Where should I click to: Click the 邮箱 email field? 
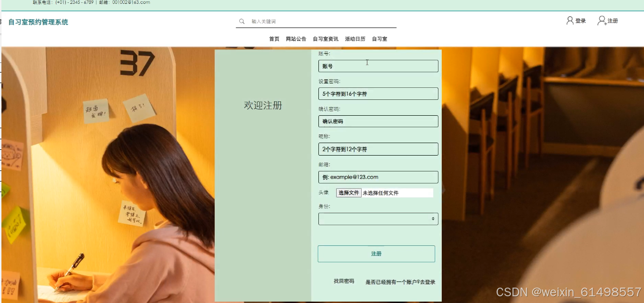pos(378,177)
